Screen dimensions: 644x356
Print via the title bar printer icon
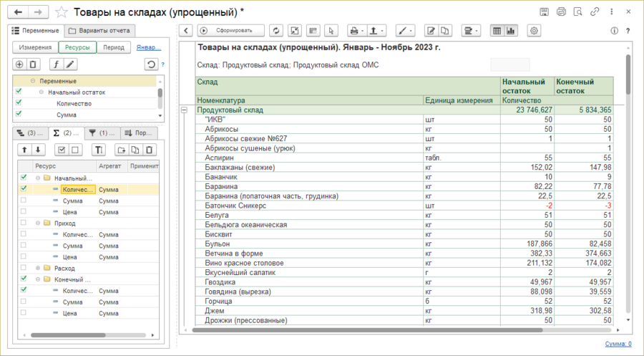[x=561, y=12]
